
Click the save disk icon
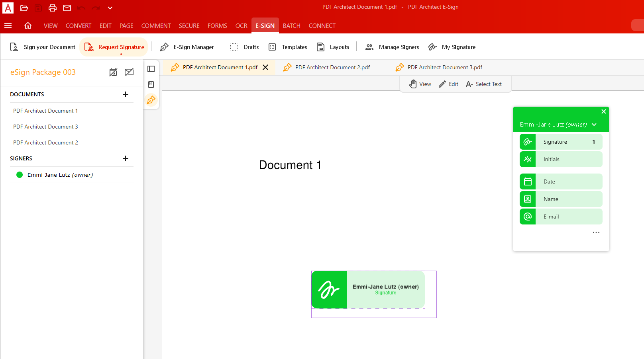tap(38, 8)
